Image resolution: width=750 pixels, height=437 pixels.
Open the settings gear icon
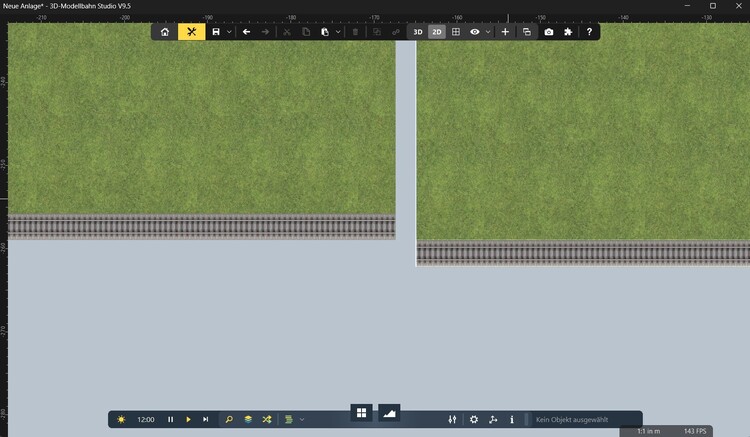point(474,420)
